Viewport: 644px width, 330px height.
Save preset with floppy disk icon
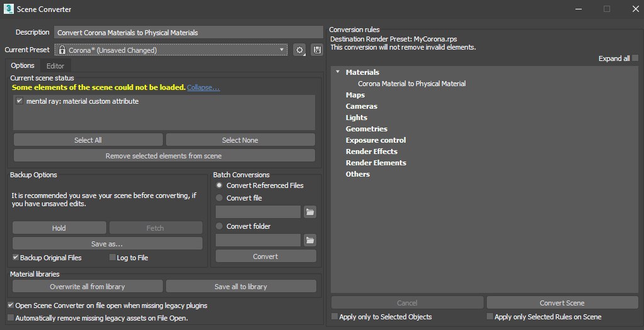(317, 50)
